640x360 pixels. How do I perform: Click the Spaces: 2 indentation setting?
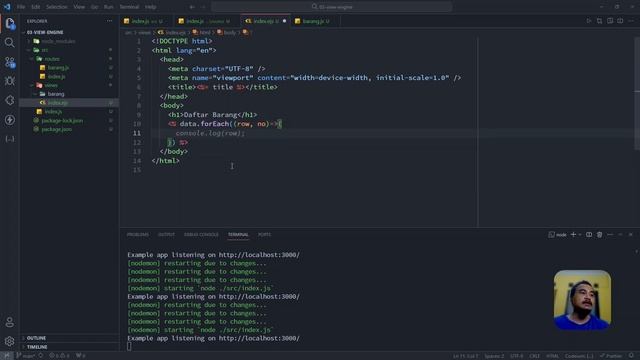(x=494, y=356)
